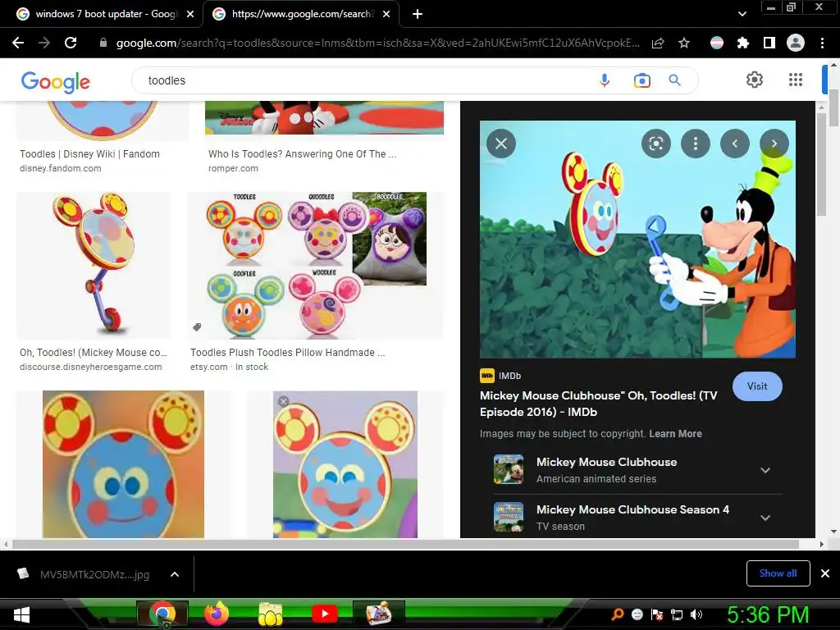This screenshot has width=840, height=630.
Task: Expand the Mickey Mouse Clubhouse Season 4 entry
Action: point(765,518)
